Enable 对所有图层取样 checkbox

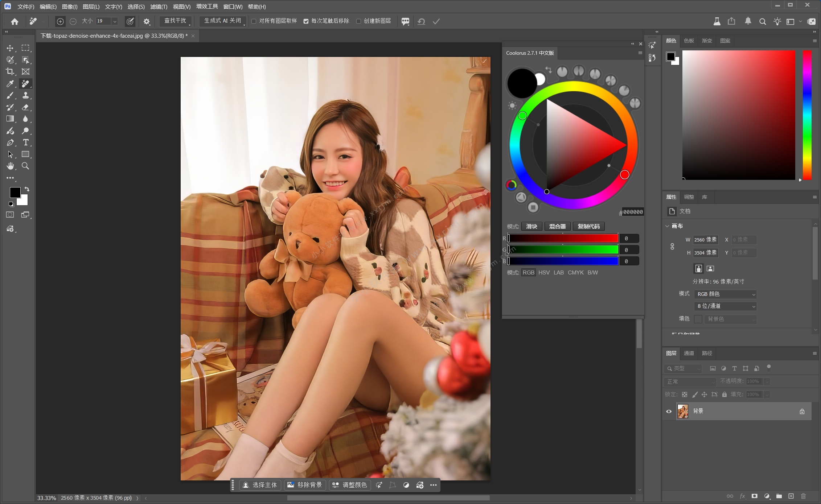point(254,21)
